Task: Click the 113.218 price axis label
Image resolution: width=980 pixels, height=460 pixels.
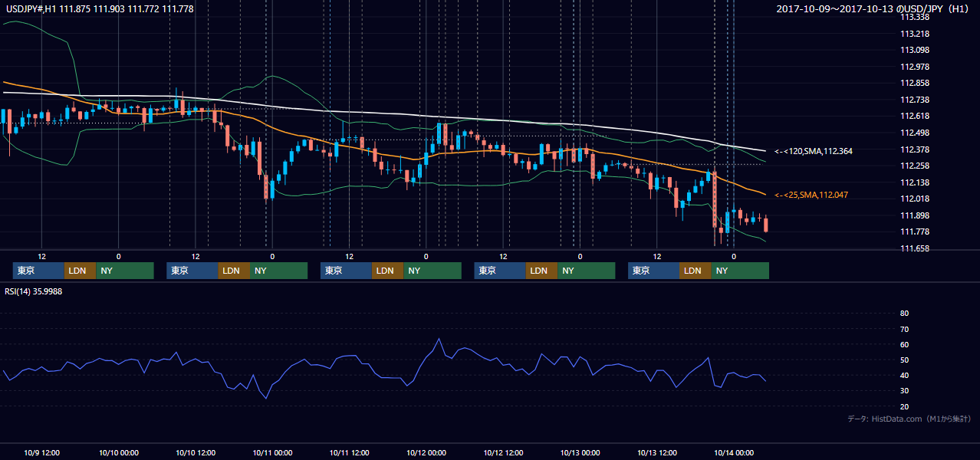Action: [x=915, y=34]
